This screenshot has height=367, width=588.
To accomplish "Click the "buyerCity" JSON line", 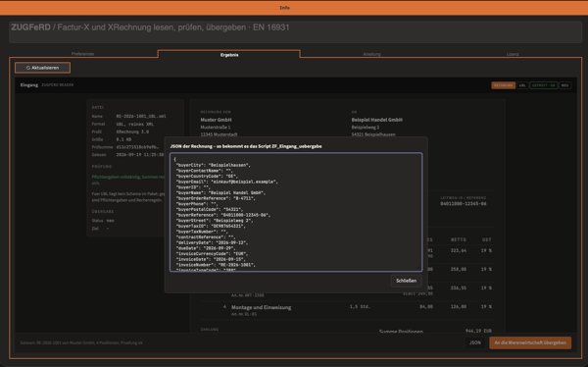I will [213, 165].
